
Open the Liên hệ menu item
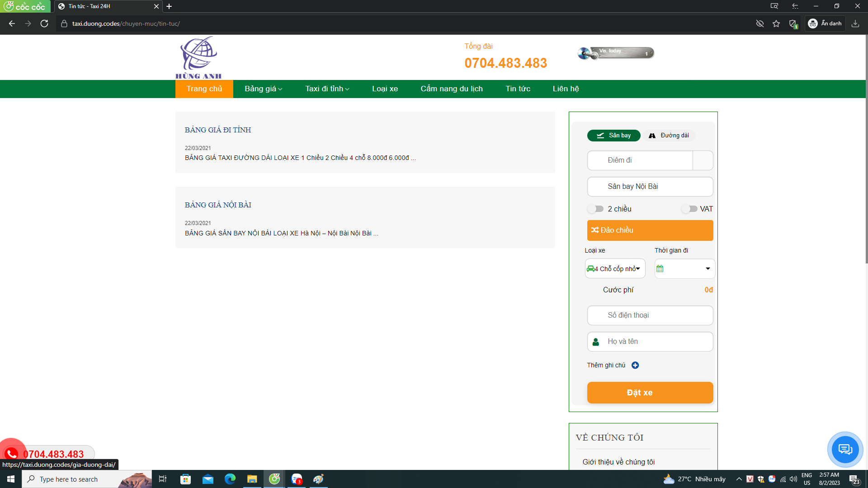click(566, 89)
